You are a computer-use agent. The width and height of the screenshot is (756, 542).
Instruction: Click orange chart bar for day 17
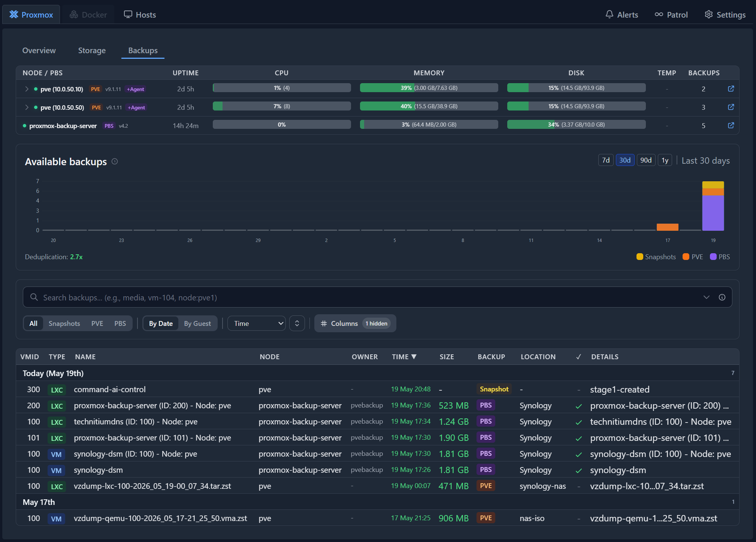coord(667,227)
